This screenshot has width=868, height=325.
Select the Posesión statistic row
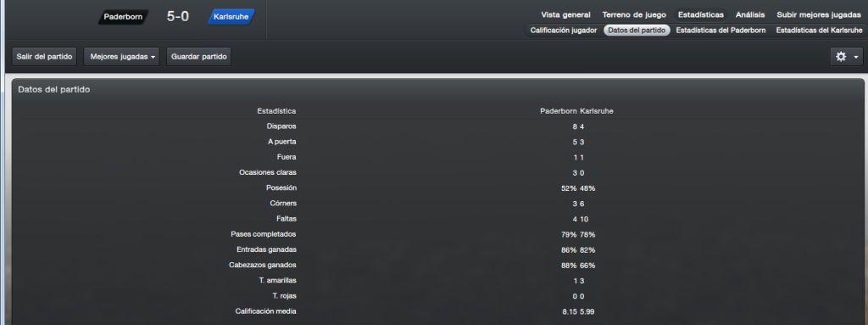[x=437, y=188]
